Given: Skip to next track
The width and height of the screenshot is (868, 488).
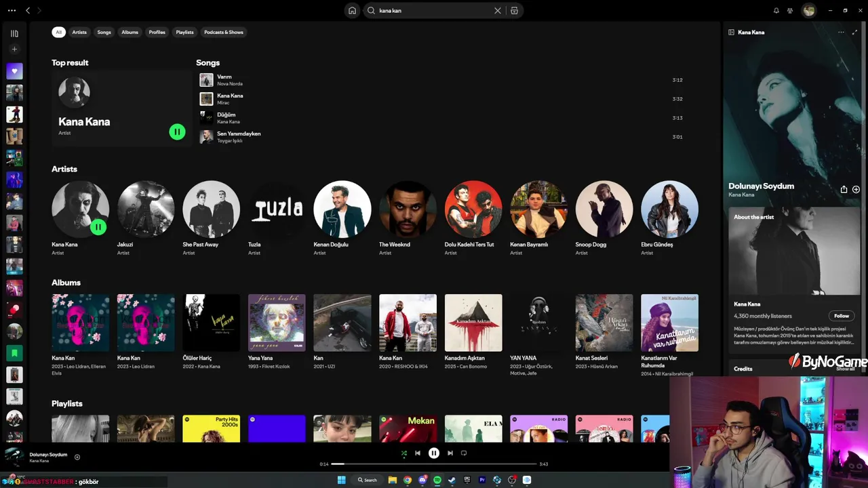Looking at the screenshot, I should tap(450, 453).
